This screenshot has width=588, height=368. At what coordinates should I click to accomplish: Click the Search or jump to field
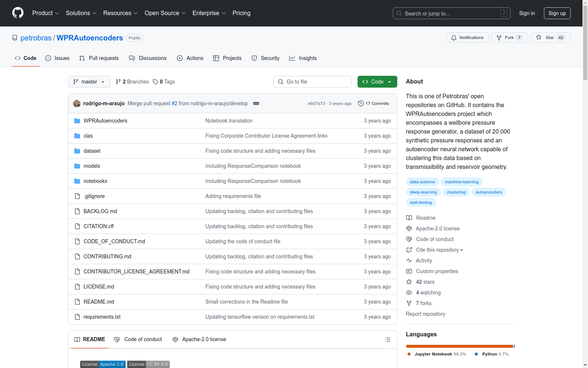[x=452, y=13]
